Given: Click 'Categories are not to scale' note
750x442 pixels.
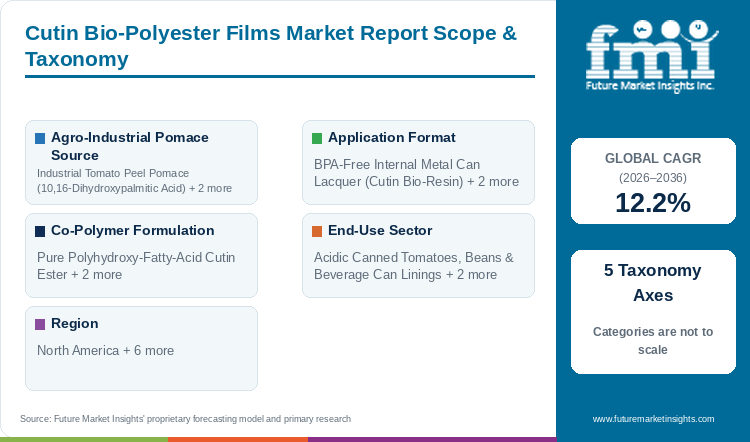Looking at the screenshot, I should (653, 341).
